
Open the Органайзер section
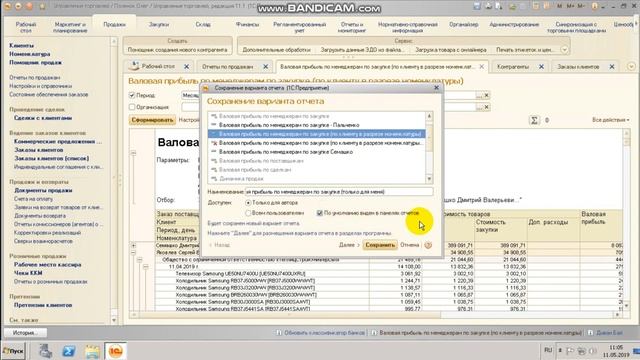point(464,24)
